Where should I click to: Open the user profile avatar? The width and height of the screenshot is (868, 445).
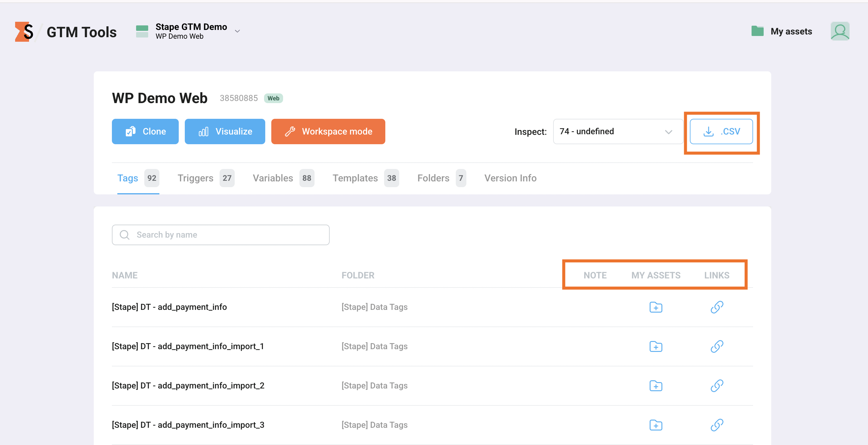coord(840,31)
